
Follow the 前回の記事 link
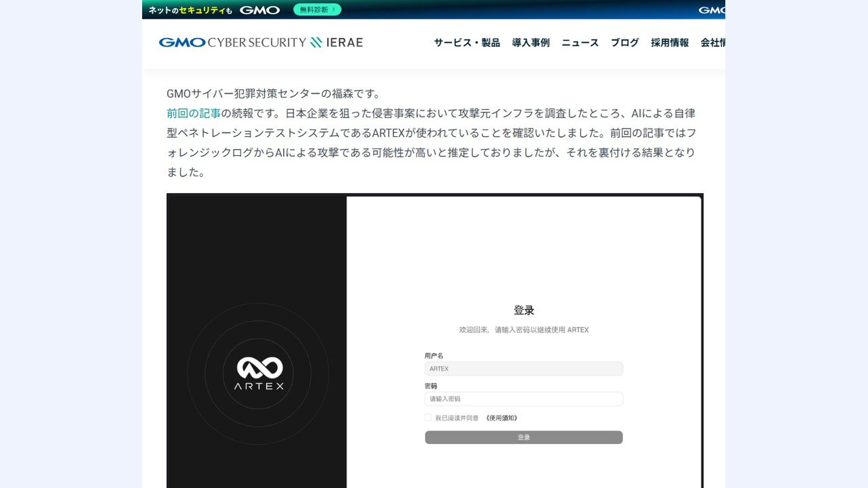(x=194, y=113)
